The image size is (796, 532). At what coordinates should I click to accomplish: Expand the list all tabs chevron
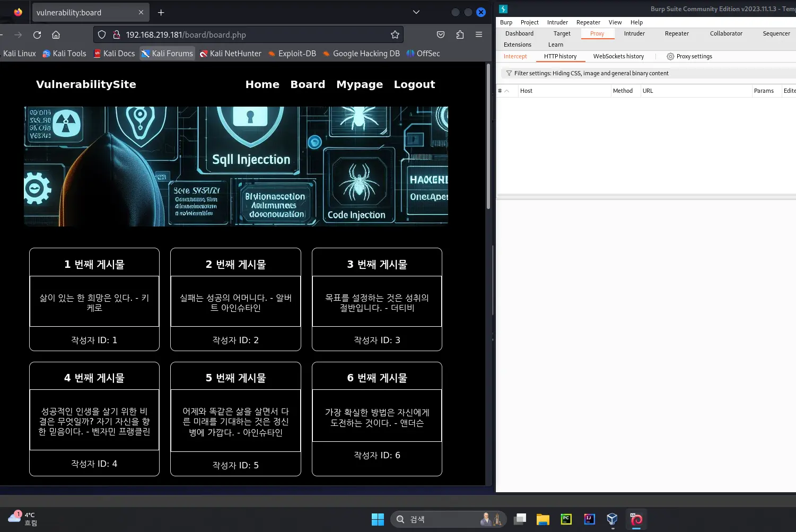click(416, 12)
